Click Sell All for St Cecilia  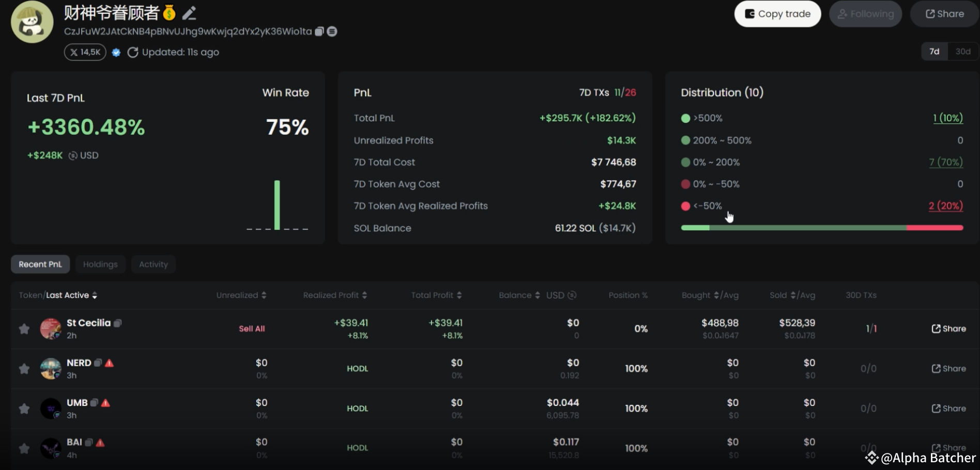click(x=252, y=329)
